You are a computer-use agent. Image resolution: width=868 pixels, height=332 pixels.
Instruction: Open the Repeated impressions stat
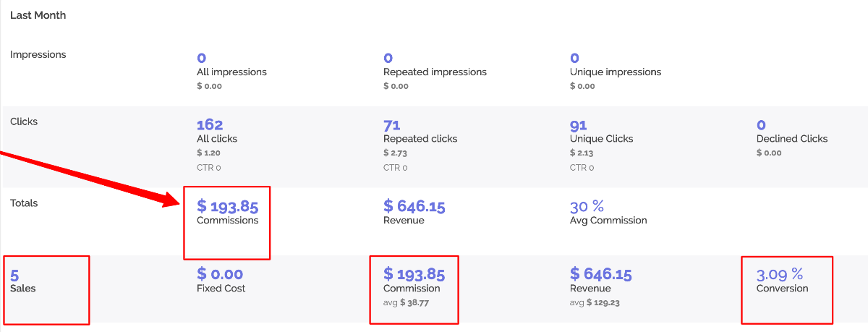coord(388,58)
